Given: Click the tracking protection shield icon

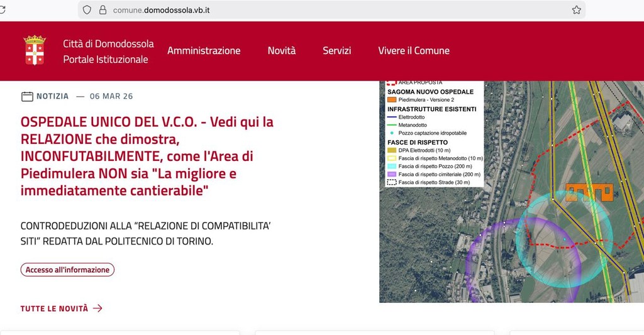Looking at the screenshot, I should pos(87,9).
